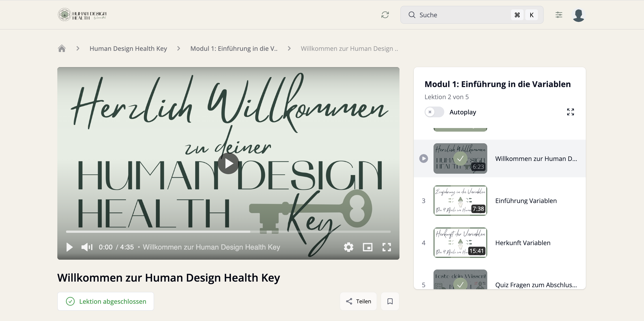Toggle Lektion abgeschlossen status
The width and height of the screenshot is (644, 321).
(x=105, y=301)
